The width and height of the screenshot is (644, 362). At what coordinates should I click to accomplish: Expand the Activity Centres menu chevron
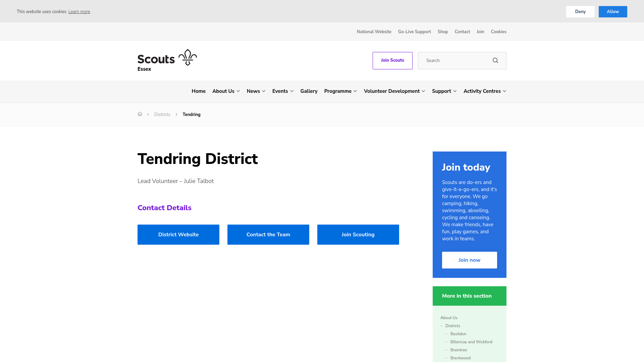pyautogui.click(x=504, y=91)
